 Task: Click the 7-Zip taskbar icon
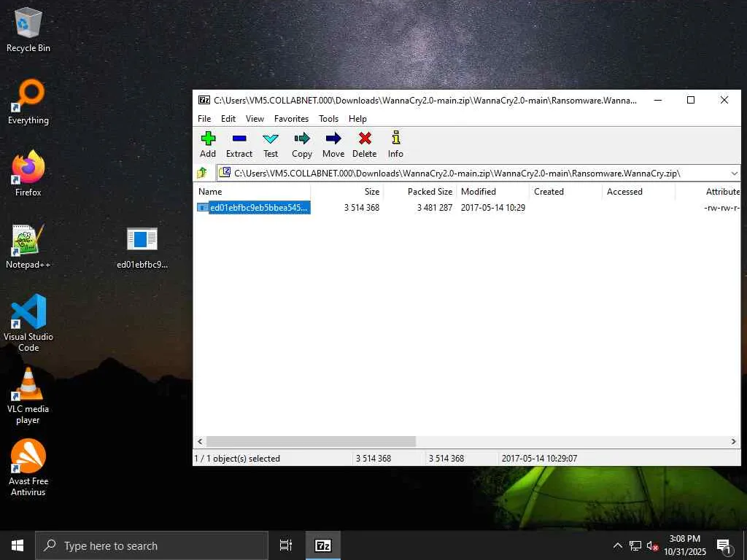pos(323,545)
